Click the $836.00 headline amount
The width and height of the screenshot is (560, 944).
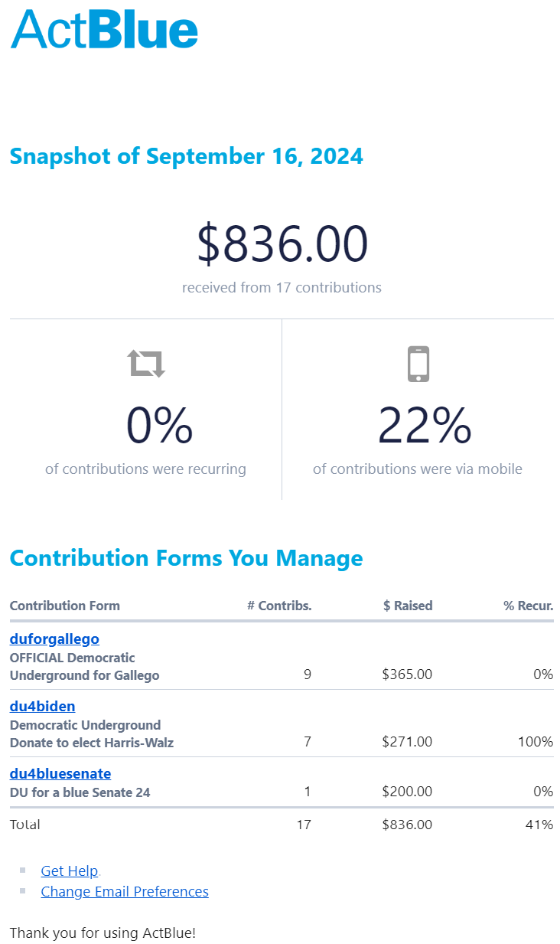[282, 243]
